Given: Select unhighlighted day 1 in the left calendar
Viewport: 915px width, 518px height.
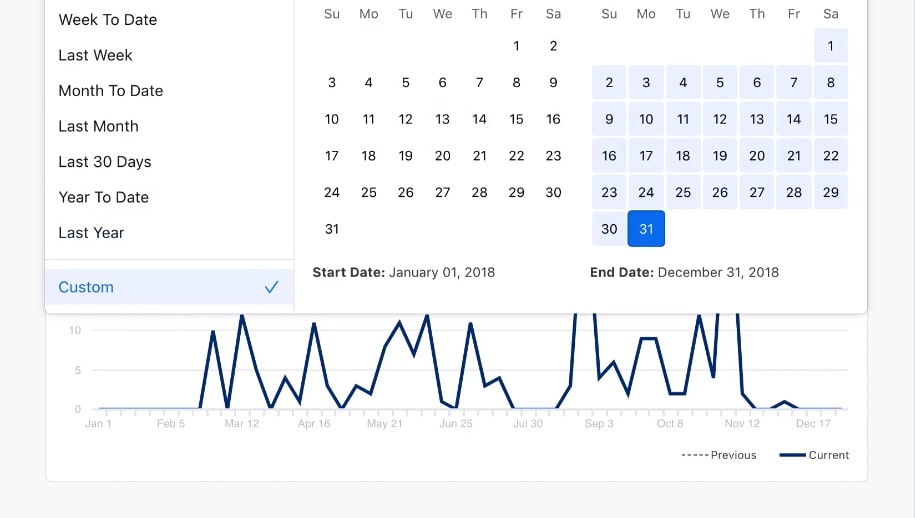Looking at the screenshot, I should click(516, 46).
